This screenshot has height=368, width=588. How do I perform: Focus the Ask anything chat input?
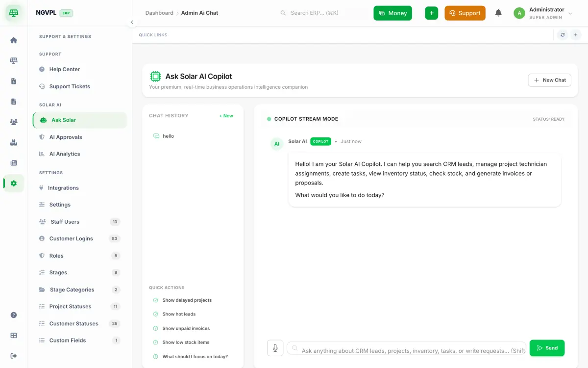pyautogui.click(x=407, y=348)
